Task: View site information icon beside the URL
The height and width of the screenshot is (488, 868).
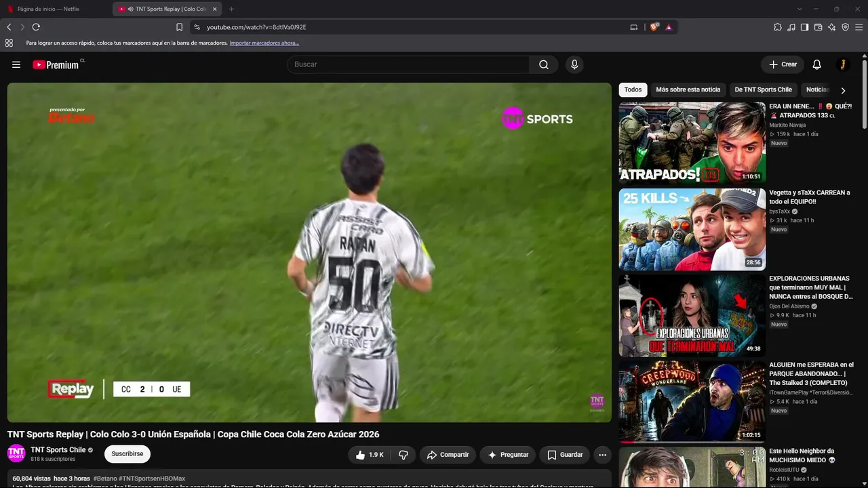Action: [x=197, y=27]
